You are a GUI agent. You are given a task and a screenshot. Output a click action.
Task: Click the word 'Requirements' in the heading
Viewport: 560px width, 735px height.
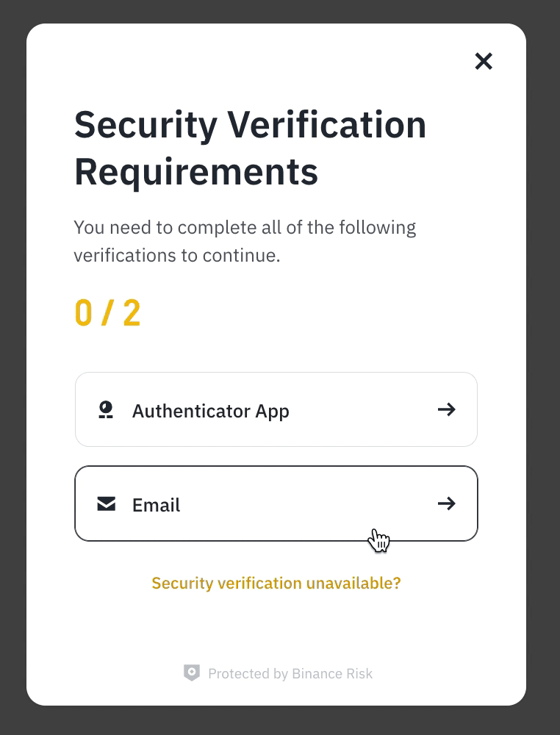[x=196, y=171]
